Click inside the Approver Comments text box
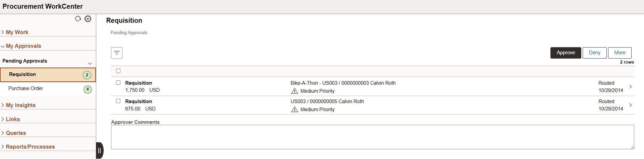The image size is (644, 159). (372, 137)
